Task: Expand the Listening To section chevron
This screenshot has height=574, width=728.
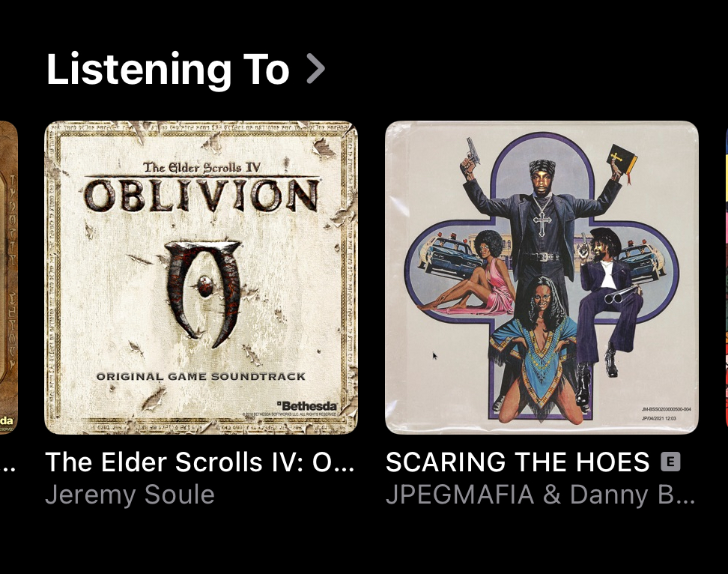Action: click(x=316, y=69)
